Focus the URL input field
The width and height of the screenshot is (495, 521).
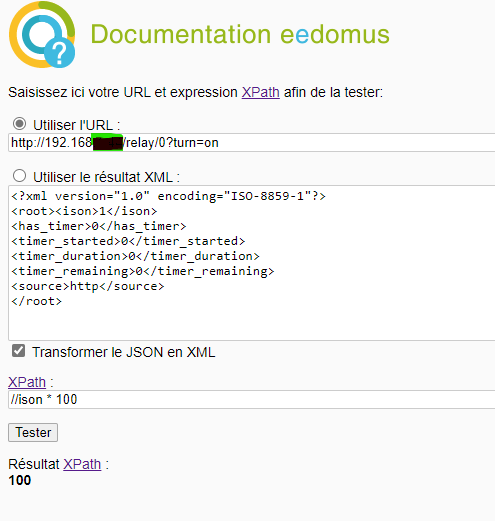[252, 143]
